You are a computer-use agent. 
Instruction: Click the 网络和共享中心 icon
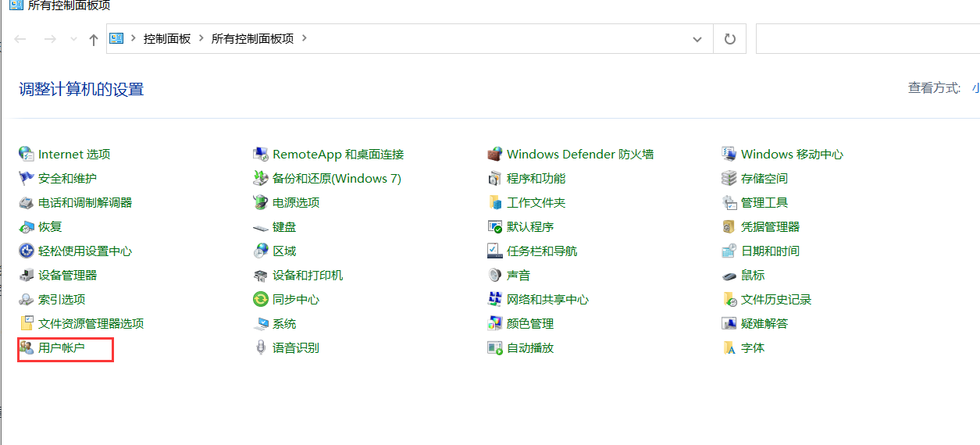[x=495, y=299]
